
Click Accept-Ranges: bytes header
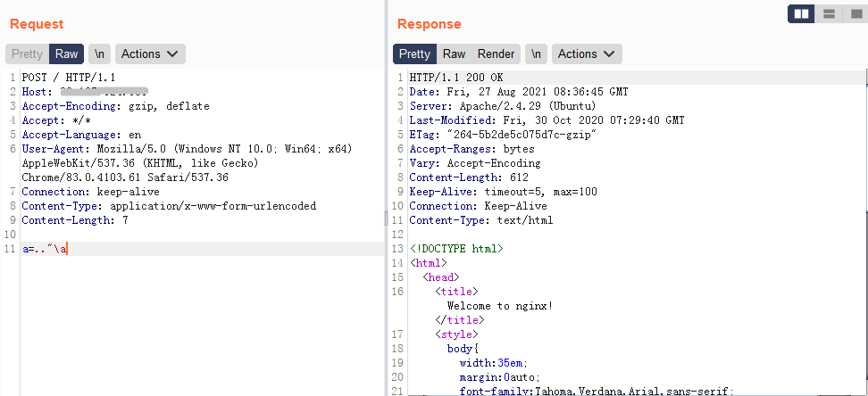click(472, 149)
